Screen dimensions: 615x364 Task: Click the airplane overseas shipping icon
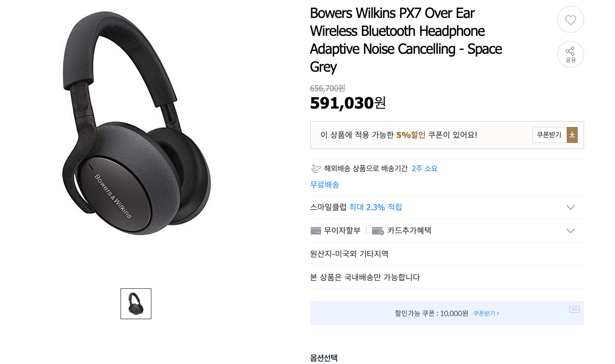316,168
